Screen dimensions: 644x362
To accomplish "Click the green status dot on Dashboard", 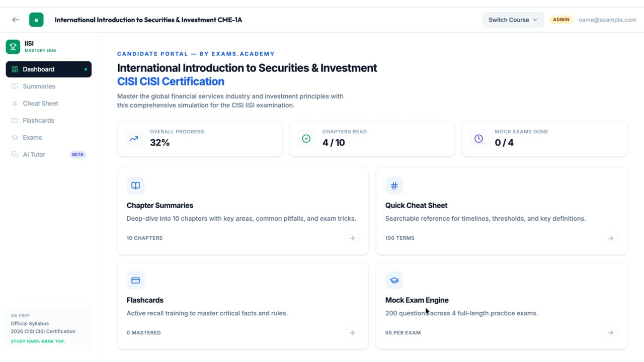I will (86, 69).
